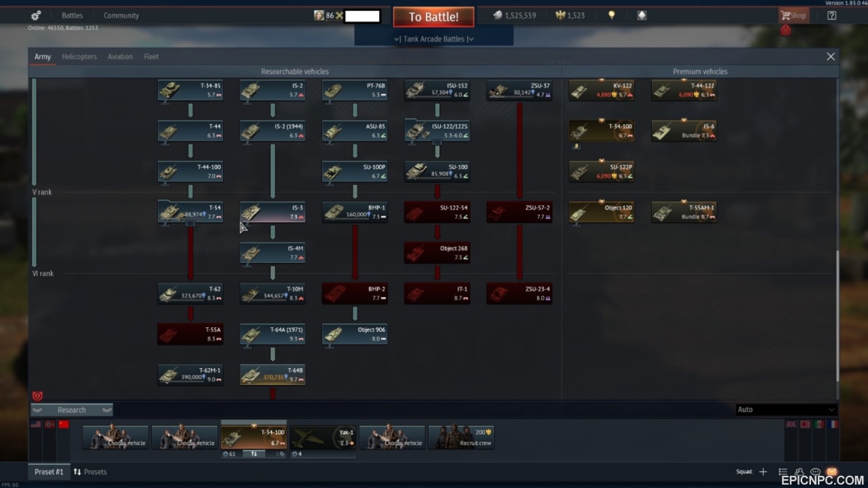Select the premium T-34-100 in tree
The image size is (868, 488).
point(602,131)
